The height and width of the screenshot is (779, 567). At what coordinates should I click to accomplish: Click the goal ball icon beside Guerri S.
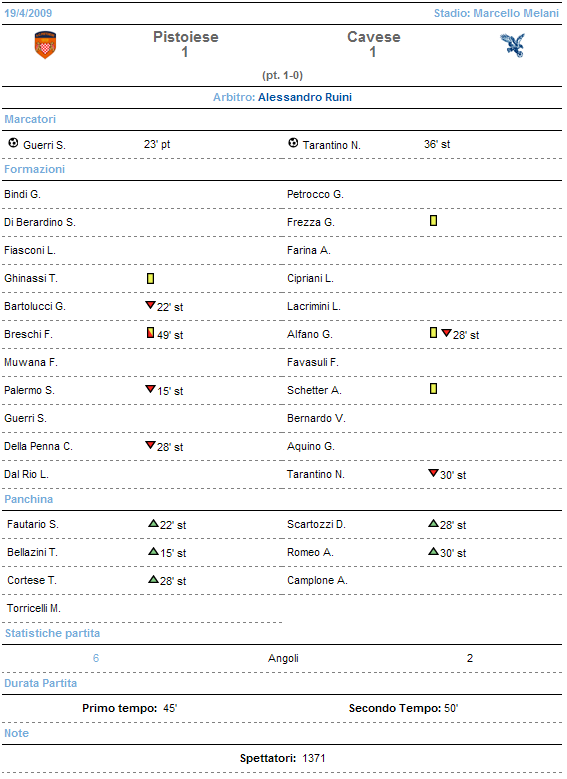[13, 144]
